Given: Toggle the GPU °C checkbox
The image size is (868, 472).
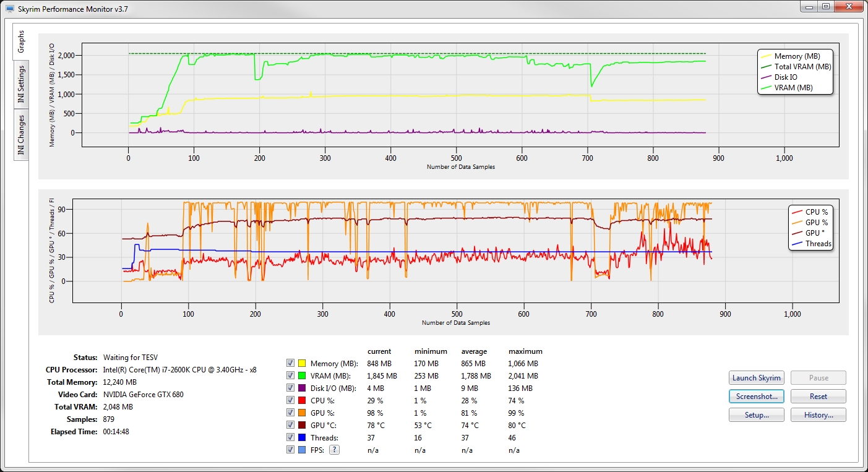Looking at the screenshot, I should click(290, 426).
